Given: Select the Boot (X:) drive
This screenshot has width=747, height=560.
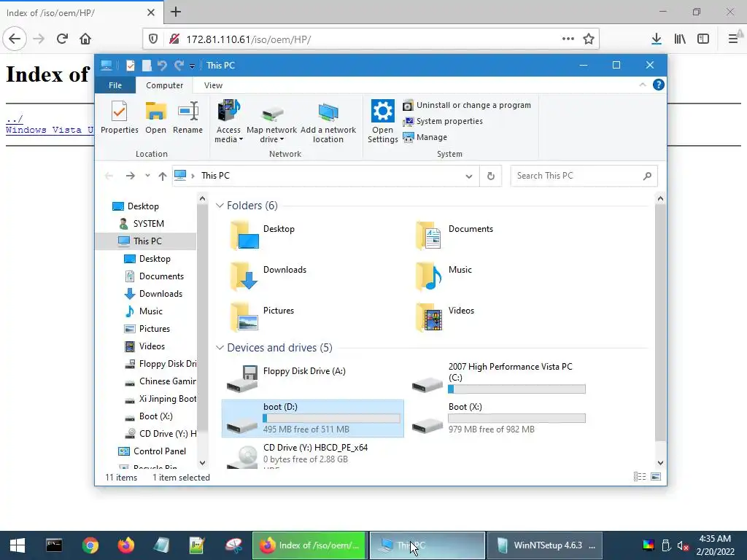Looking at the screenshot, I should click(499, 419).
